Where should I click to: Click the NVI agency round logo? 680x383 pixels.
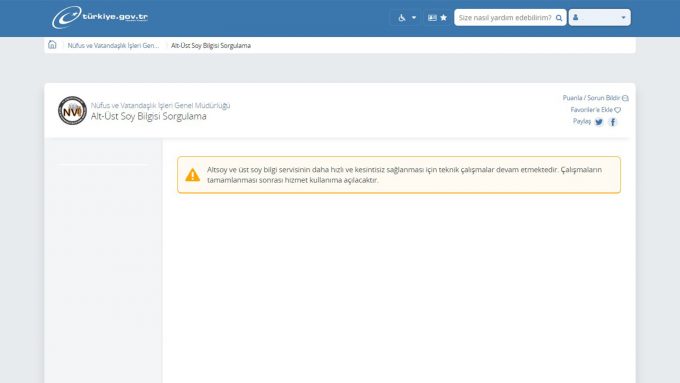pyautogui.click(x=72, y=111)
